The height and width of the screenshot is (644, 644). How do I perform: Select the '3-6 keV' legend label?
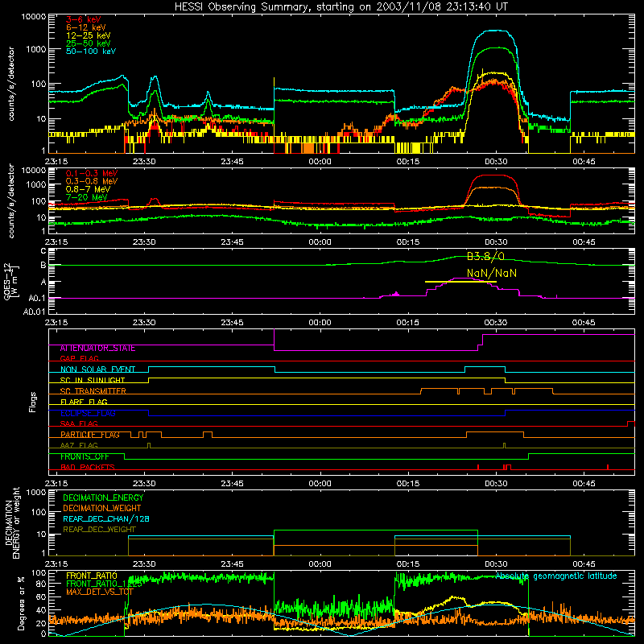84,19
